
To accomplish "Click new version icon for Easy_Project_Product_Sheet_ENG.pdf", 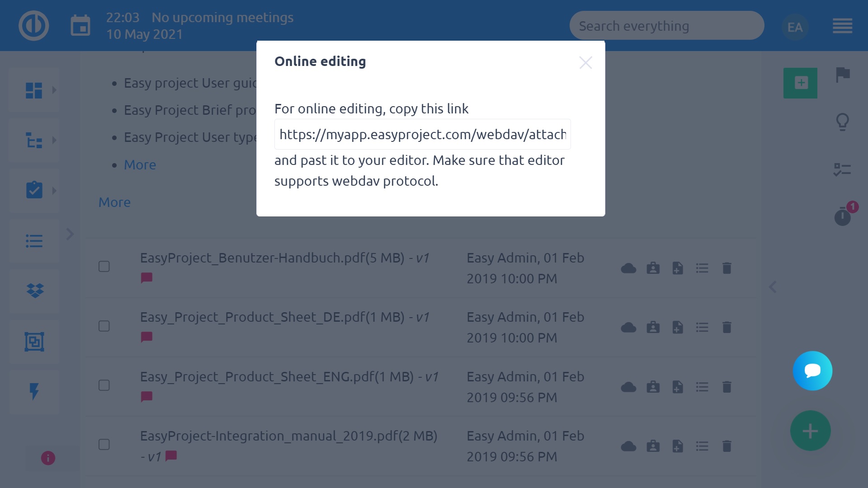I will click(677, 387).
